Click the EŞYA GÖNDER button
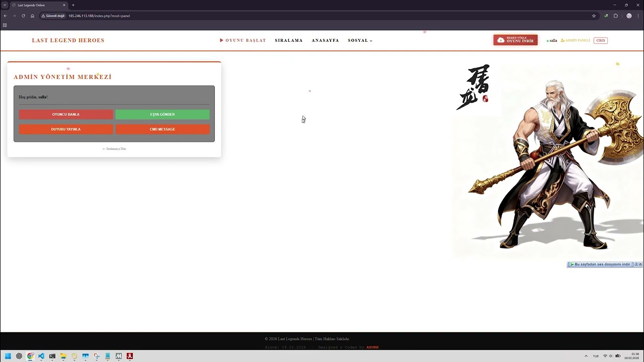This screenshot has height=362, width=644. (x=163, y=115)
